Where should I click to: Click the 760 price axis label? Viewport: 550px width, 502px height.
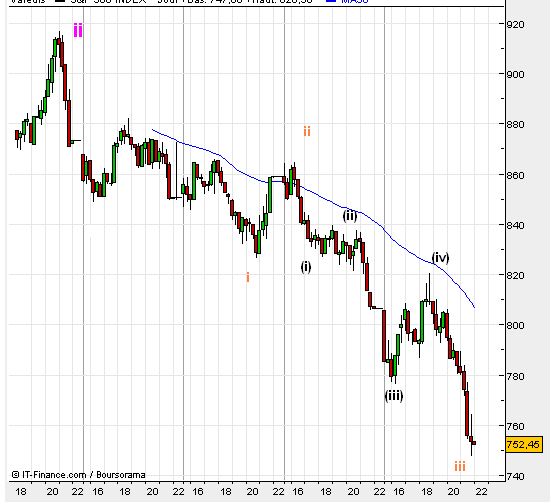pyautogui.click(x=516, y=426)
